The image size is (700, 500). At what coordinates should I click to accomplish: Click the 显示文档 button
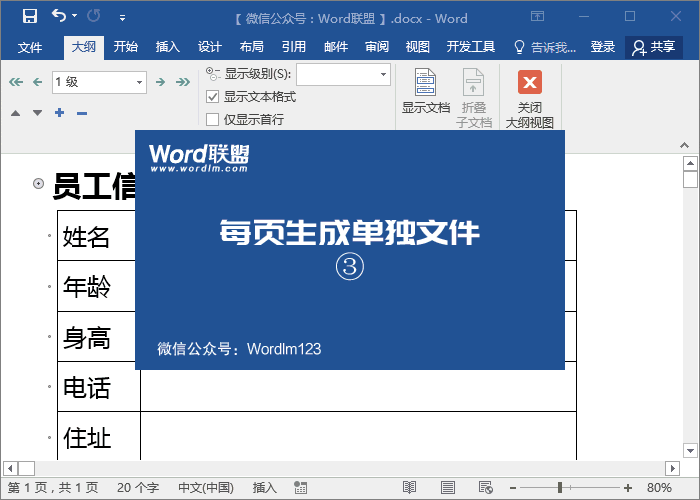(425, 92)
